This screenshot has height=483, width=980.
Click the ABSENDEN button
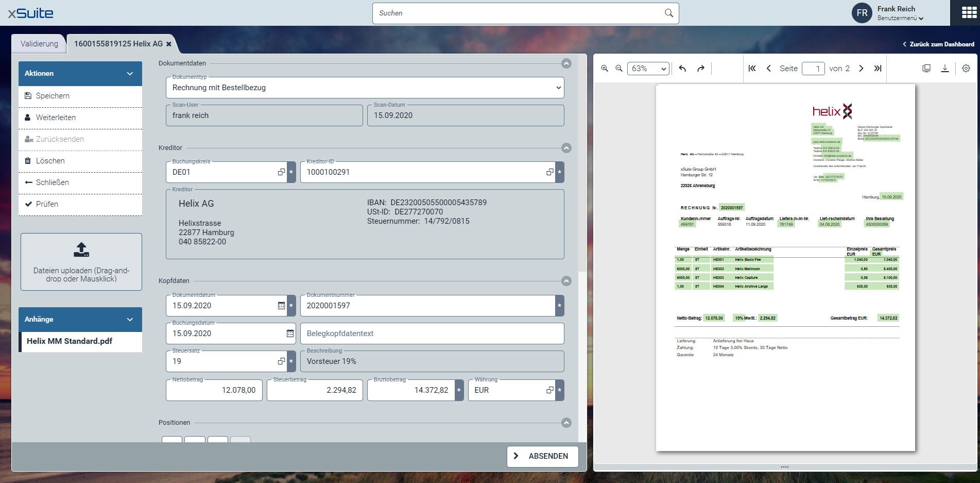[543, 456]
